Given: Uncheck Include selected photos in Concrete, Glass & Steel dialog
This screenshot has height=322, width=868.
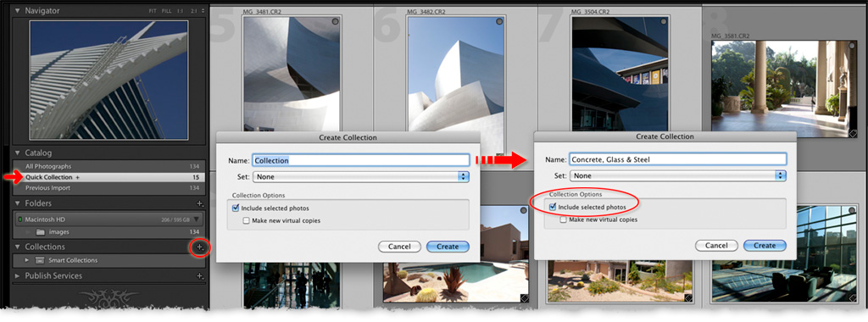Looking at the screenshot, I should click(x=553, y=207).
